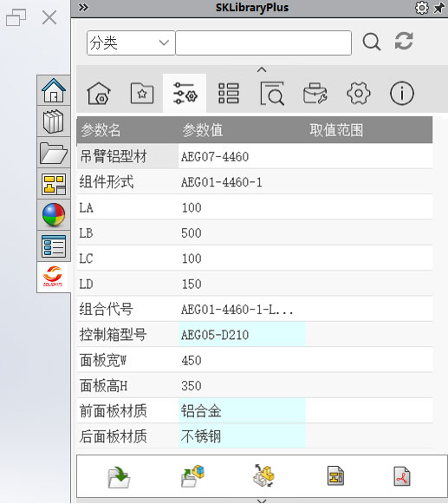Open the 分类 search category dropdown
The width and height of the screenshot is (448, 504).
tap(131, 43)
